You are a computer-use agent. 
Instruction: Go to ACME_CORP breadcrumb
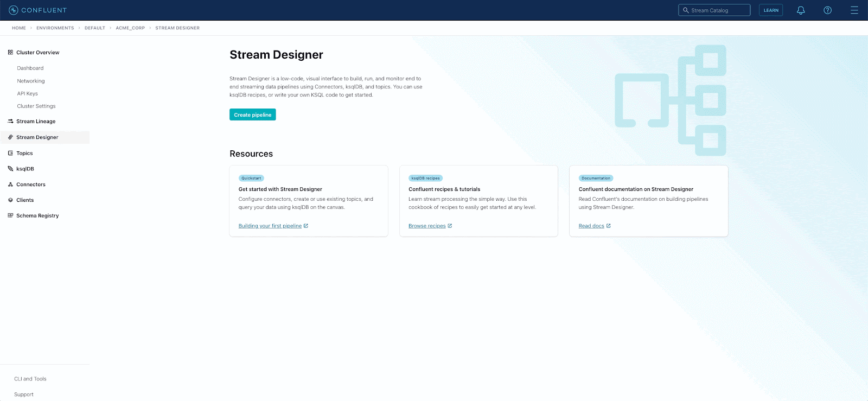(x=130, y=28)
